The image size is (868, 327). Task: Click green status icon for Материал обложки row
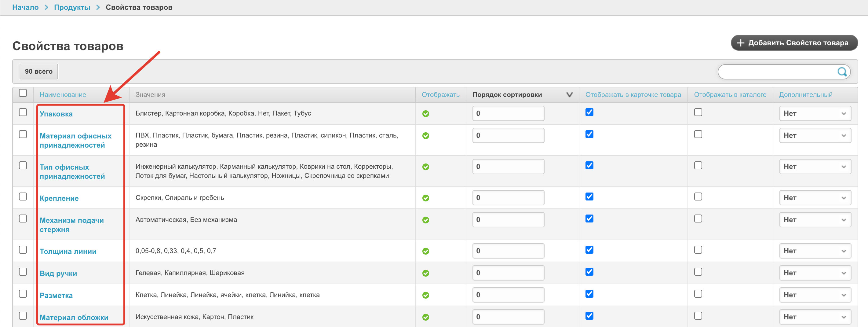point(425,317)
